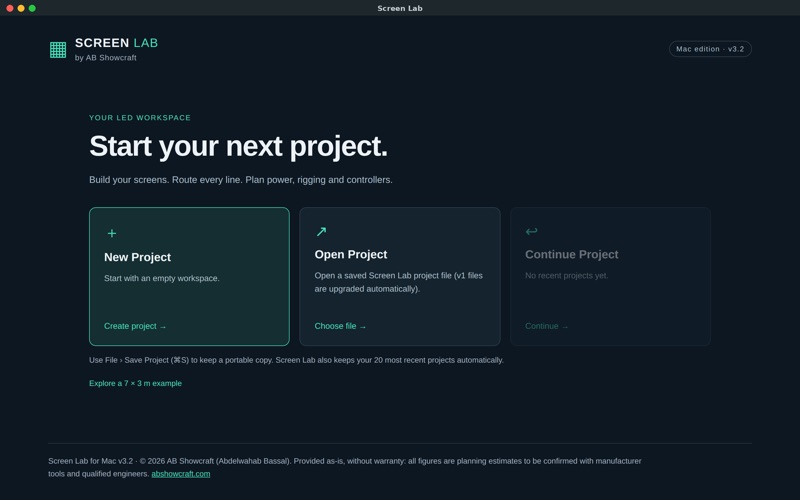Click the 'YOUR LED WORKSPACE' label
This screenshot has height=500, width=800.
tap(140, 118)
